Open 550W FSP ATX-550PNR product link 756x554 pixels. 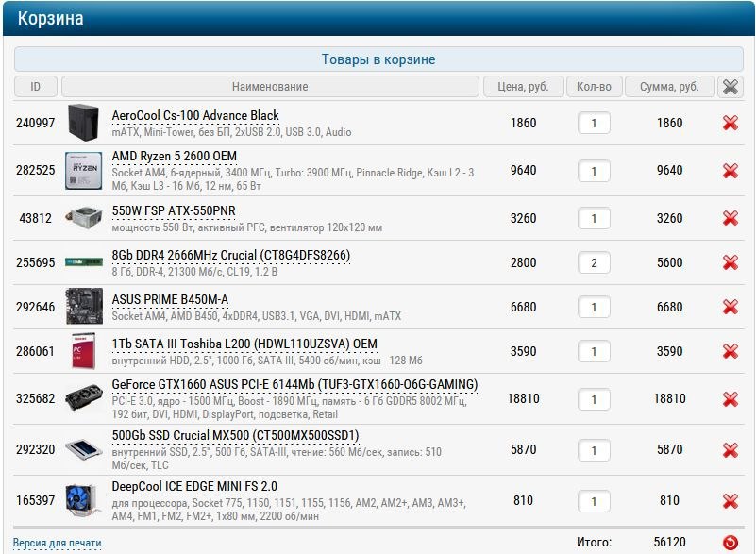(174, 211)
